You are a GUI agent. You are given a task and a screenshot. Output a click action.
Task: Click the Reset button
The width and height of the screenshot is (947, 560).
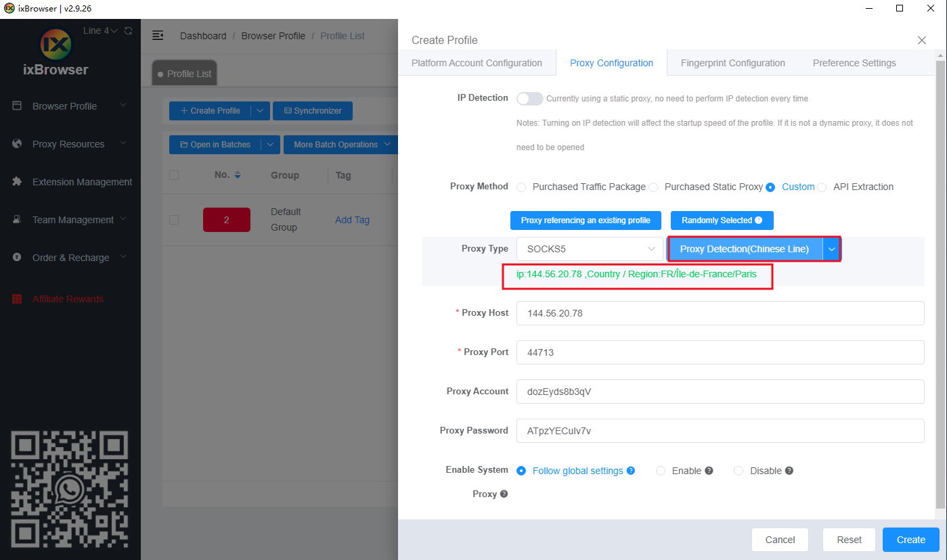tap(849, 540)
